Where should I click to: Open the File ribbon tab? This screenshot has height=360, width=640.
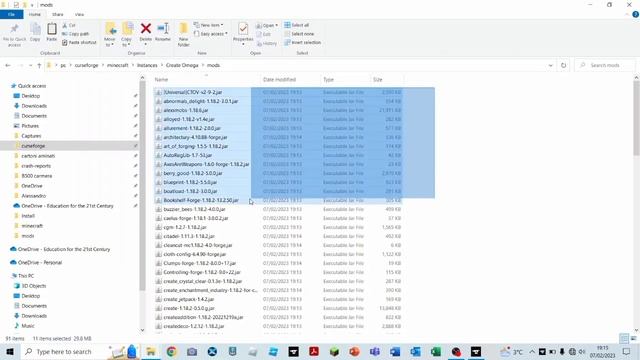[11, 14]
